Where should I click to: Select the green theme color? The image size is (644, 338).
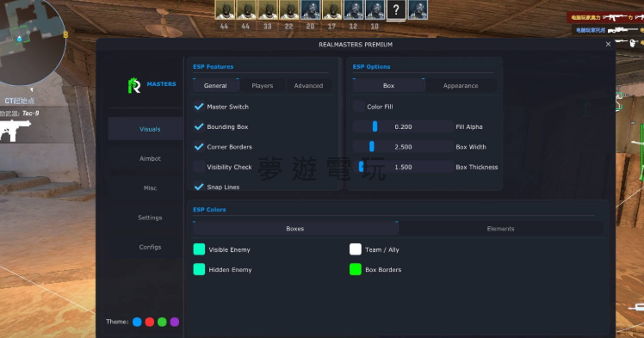162,322
